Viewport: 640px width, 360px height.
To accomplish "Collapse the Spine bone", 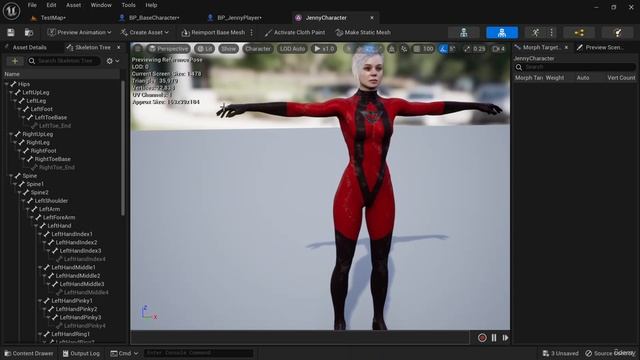I will coord(11,176).
